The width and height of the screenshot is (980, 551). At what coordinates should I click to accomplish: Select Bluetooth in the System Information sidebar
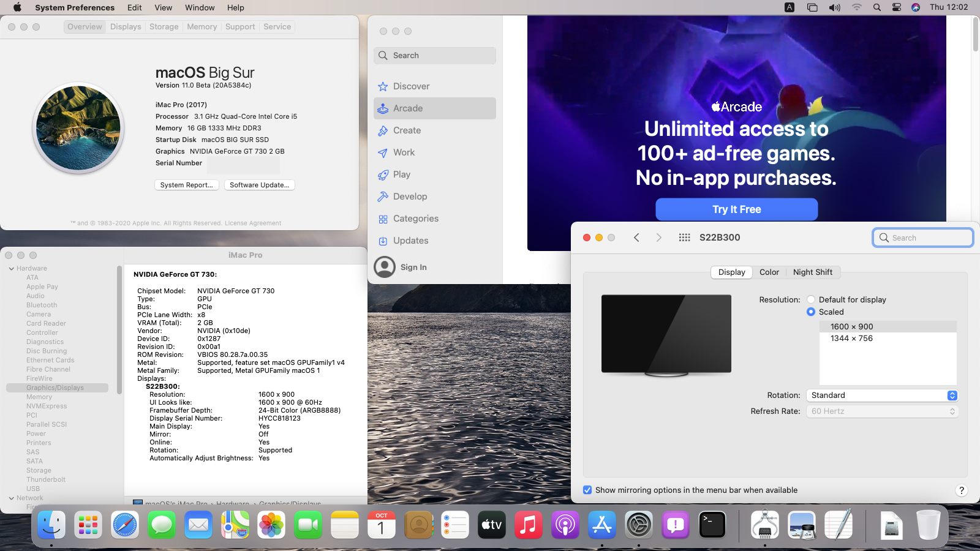[42, 305]
